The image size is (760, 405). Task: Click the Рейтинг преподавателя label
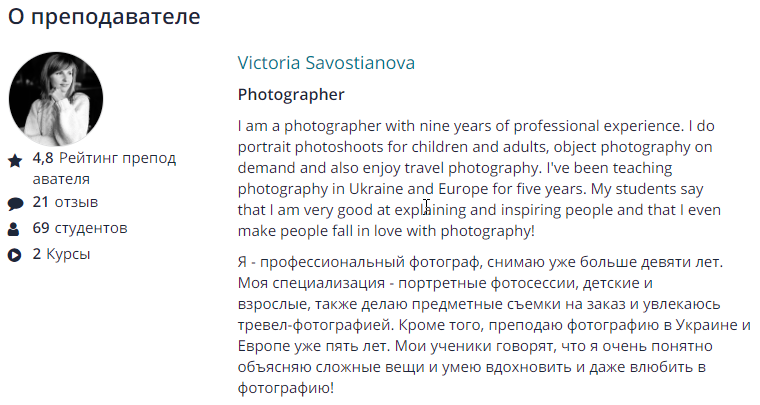[x=117, y=159]
